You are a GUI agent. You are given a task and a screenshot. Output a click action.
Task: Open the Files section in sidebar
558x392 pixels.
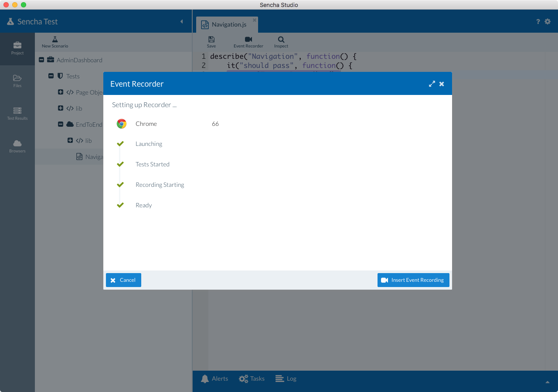pyautogui.click(x=17, y=81)
